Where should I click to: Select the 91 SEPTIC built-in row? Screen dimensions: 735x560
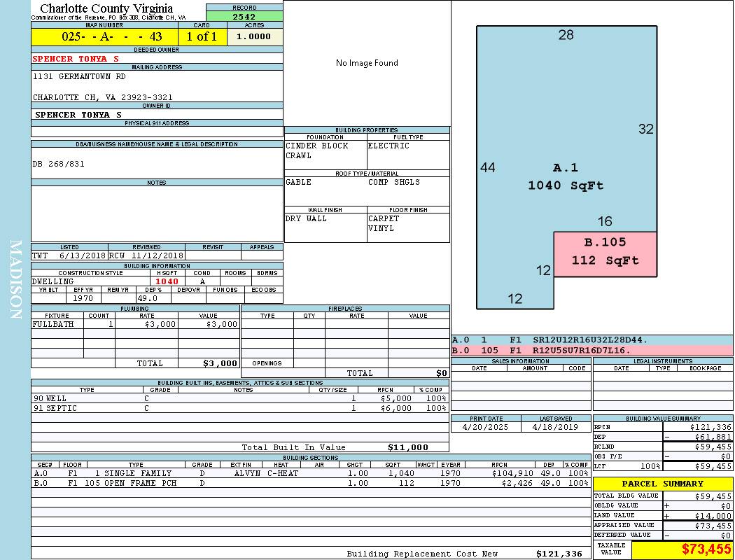[x=239, y=408]
